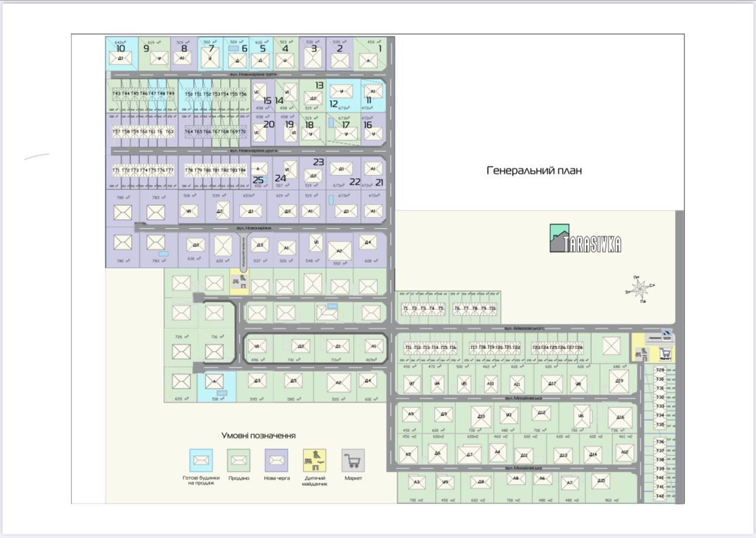Select plot number 1

(379, 49)
